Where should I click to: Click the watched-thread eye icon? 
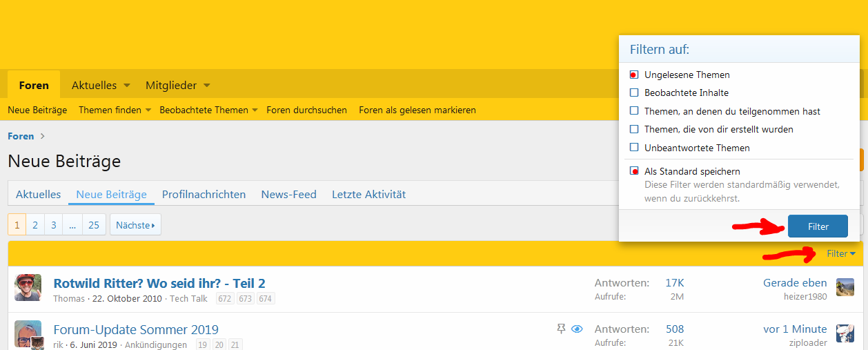578,329
